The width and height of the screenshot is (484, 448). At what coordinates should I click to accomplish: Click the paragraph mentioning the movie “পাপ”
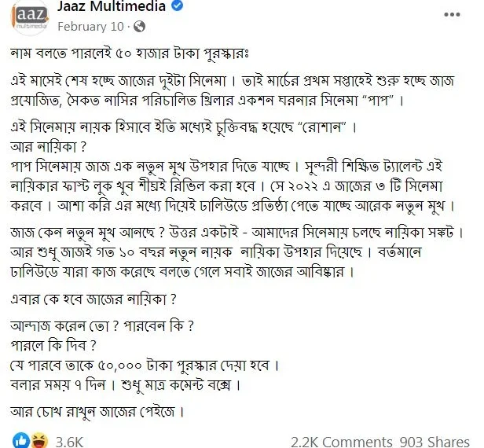coord(233,90)
